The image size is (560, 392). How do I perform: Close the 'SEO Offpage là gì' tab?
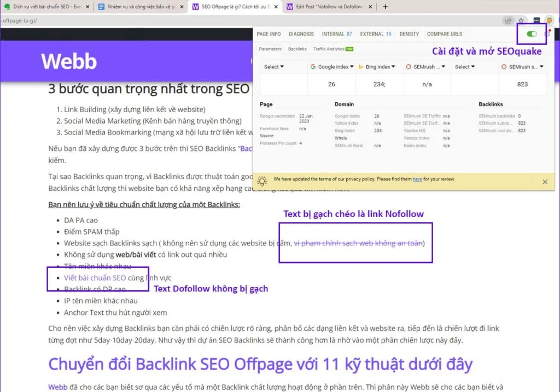click(276, 7)
